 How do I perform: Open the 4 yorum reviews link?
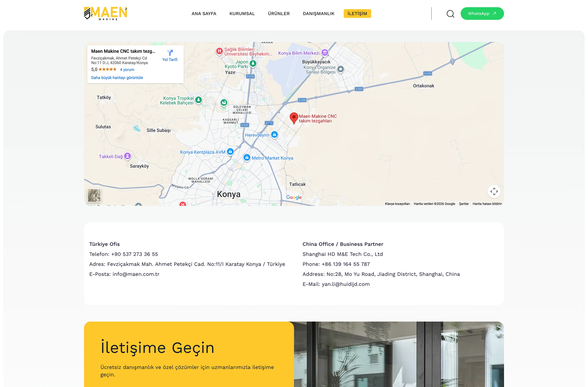tap(127, 70)
